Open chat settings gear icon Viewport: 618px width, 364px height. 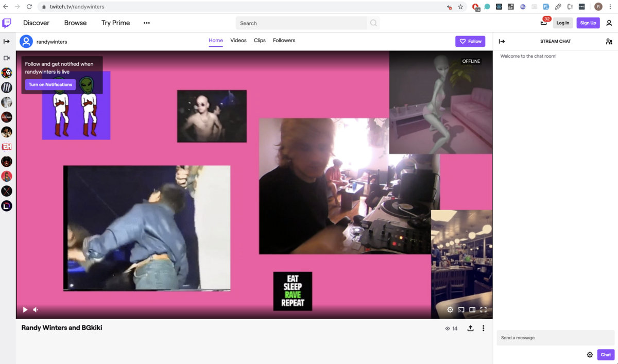(590, 355)
